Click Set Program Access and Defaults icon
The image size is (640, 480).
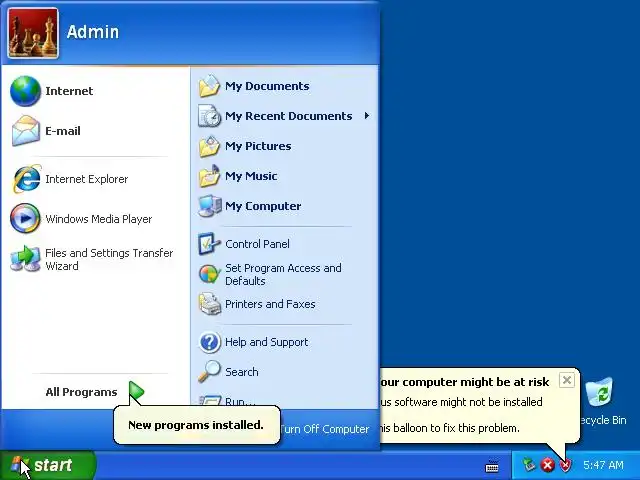tap(209, 274)
